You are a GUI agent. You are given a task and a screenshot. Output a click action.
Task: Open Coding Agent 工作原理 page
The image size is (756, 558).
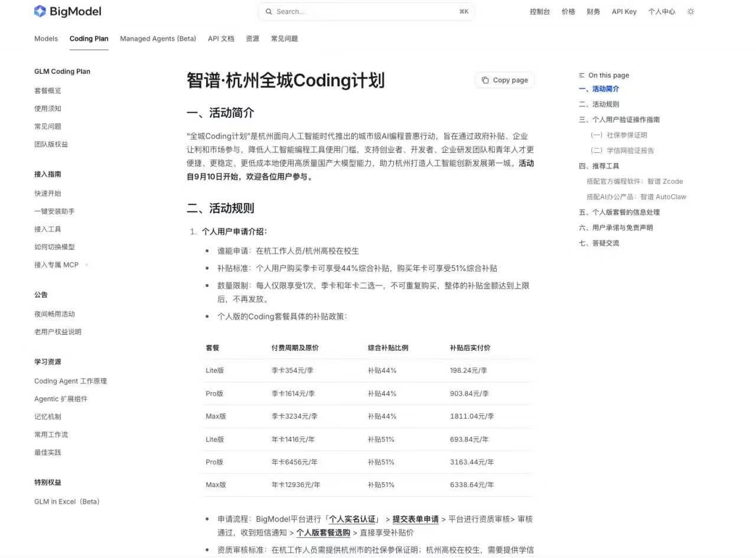tap(71, 381)
